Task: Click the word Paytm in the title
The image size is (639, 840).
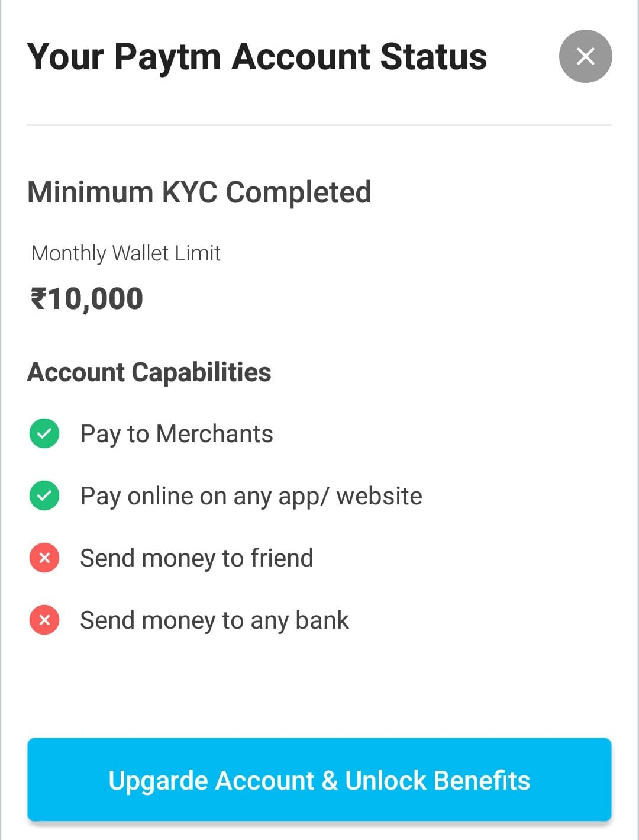Action: coord(167,57)
